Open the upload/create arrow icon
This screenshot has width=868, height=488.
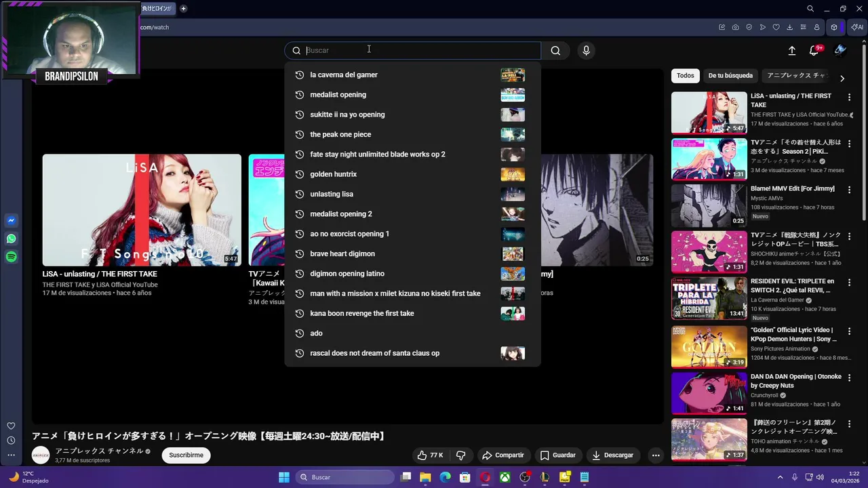click(x=791, y=50)
